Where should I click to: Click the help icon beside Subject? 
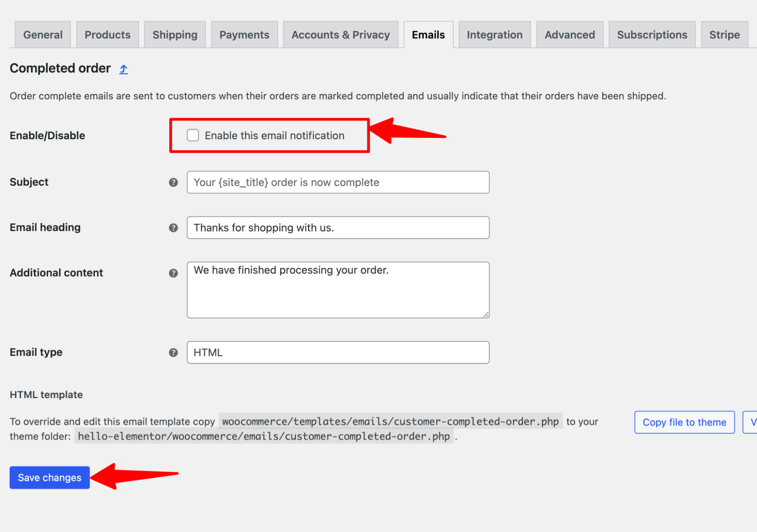173,182
